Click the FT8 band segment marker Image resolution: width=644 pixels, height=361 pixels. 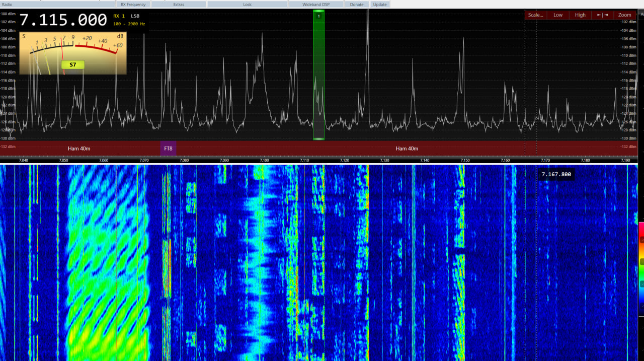[168, 149]
